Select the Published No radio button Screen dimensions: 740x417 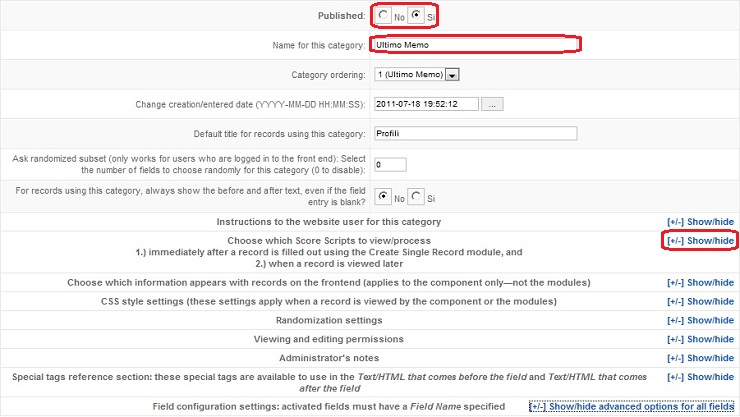[x=383, y=15]
